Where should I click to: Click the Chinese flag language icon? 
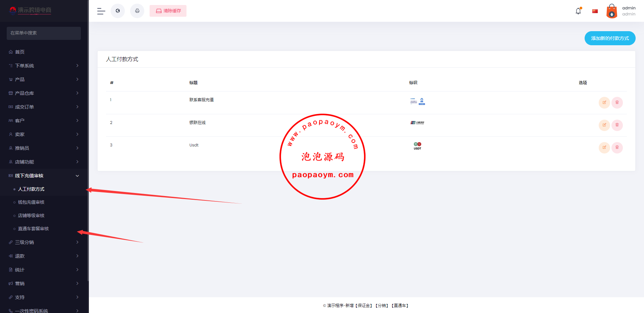click(x=595, y=11)
